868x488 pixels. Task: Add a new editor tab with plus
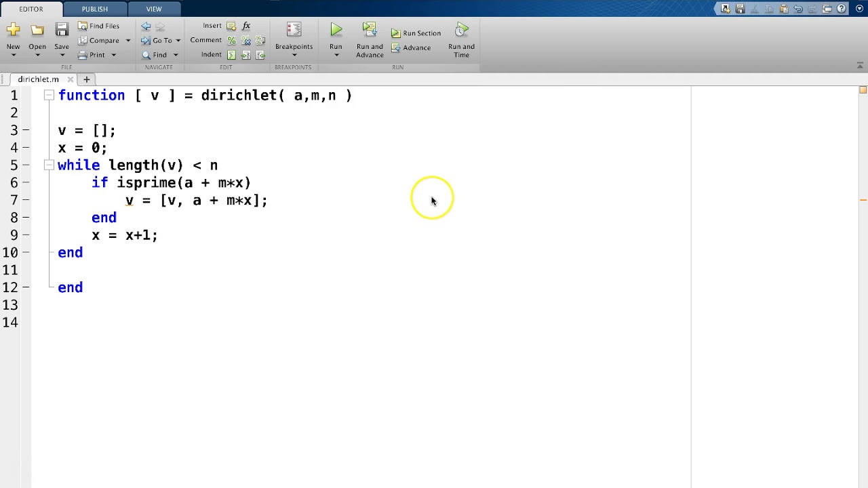(x=86, y=79)
